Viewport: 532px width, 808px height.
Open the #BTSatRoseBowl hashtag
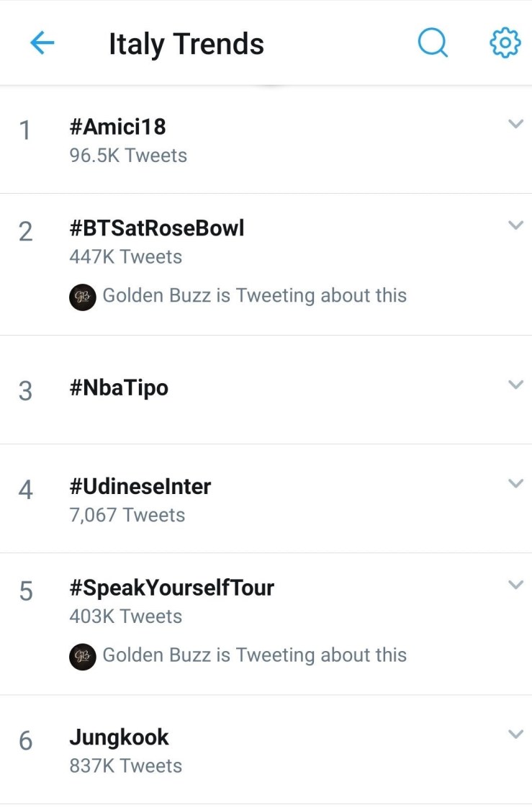click(156, 228)
